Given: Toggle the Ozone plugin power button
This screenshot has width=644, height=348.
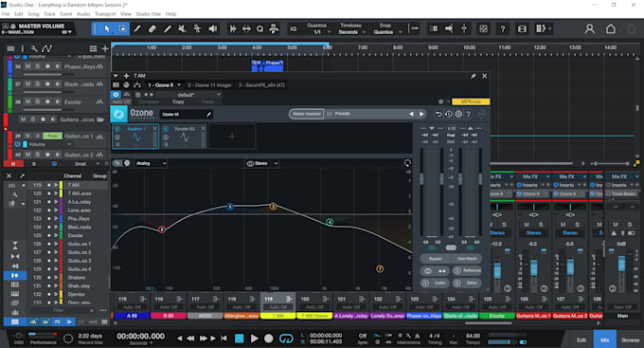Looking at the screenshot, I should pos(116,95).
